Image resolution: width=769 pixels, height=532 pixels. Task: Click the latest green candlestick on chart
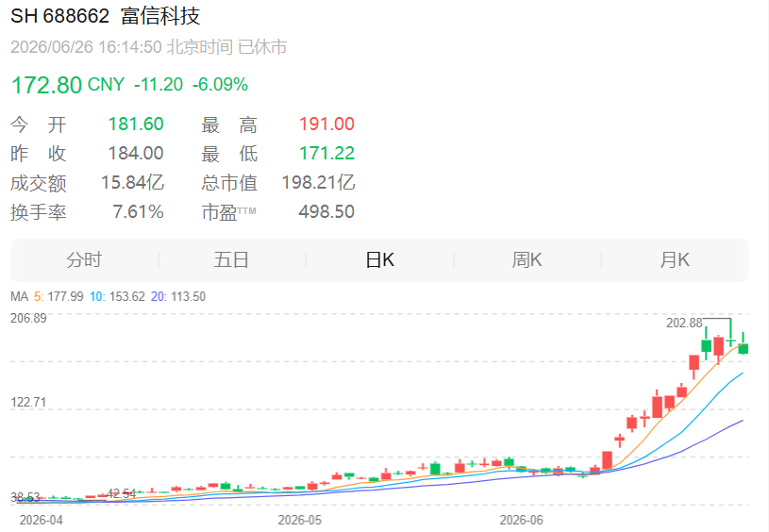pos(743,349)
